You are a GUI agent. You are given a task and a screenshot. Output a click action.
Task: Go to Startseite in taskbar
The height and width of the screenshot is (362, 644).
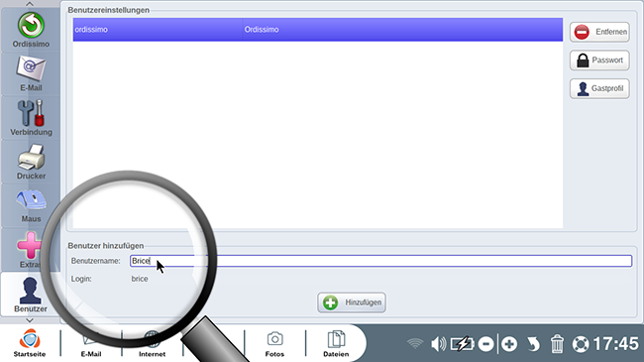[x=30, y=343]
